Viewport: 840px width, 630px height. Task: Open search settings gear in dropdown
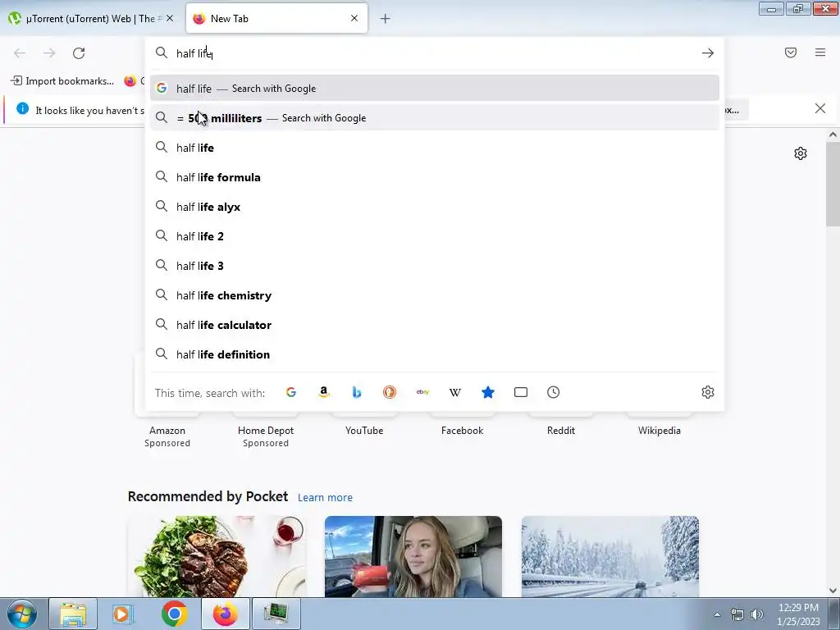coord(708,392)
